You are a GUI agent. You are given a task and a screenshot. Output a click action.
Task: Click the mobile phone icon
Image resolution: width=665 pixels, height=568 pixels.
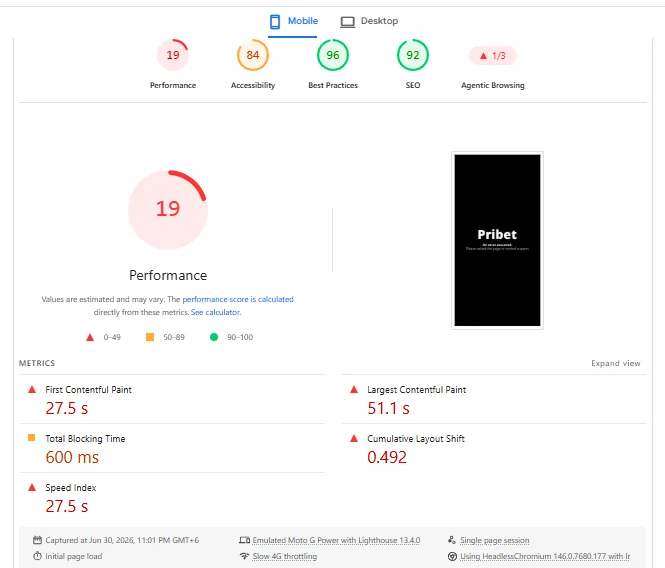[275, 22]
